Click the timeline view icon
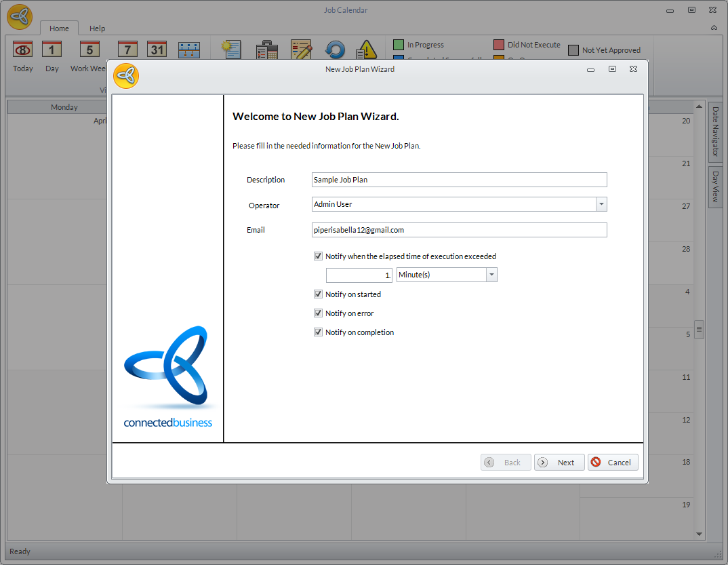Viewport: 728px width, 565px height. [189, 50]
